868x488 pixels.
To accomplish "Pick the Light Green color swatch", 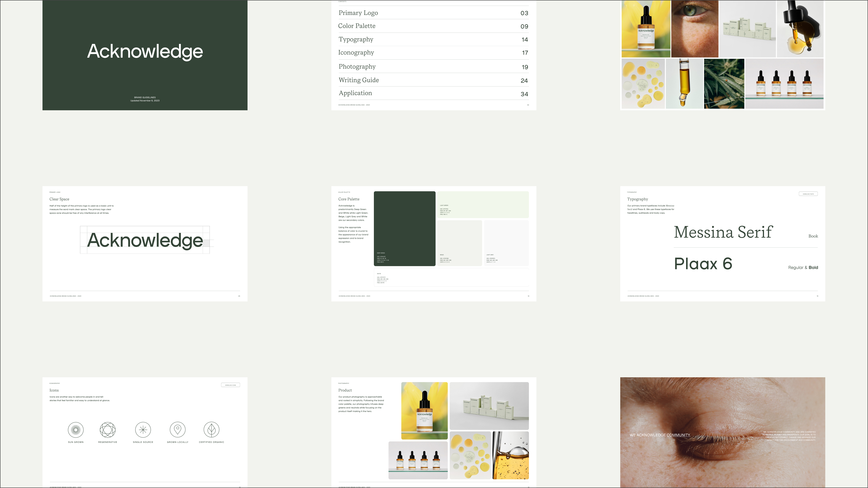I will [483, 204].
